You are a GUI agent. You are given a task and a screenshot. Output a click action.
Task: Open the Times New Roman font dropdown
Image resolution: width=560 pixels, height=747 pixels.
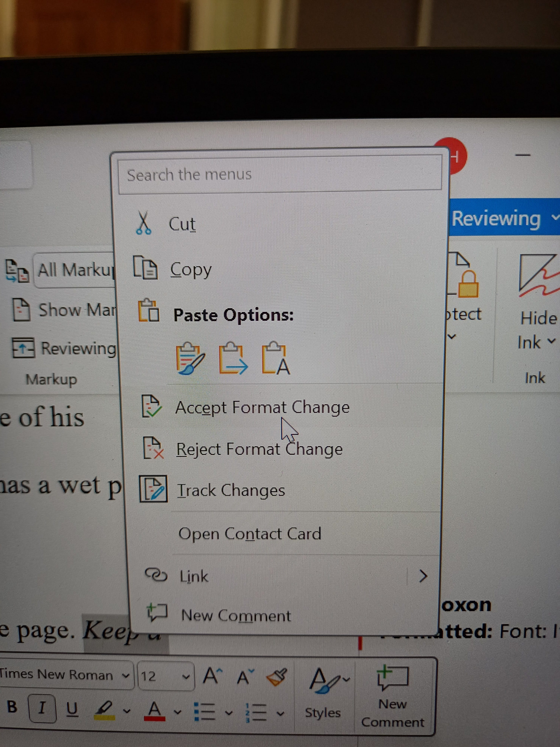click(x=126, y=676)
